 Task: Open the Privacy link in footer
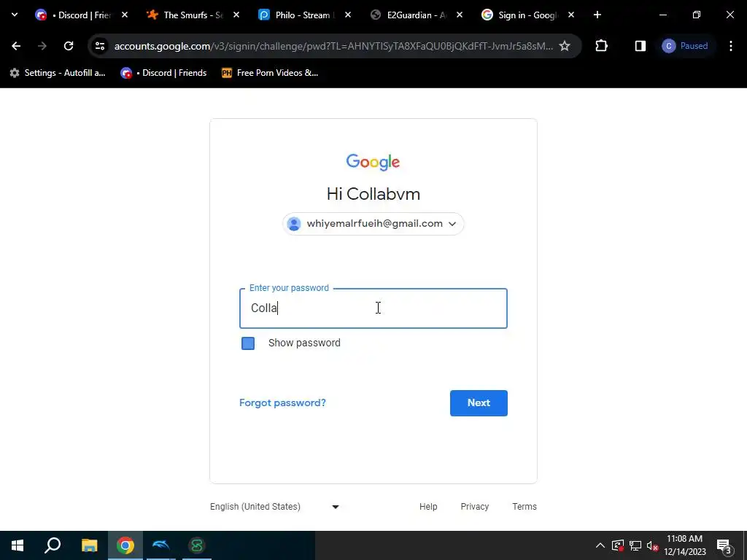[x=474, y=507]
